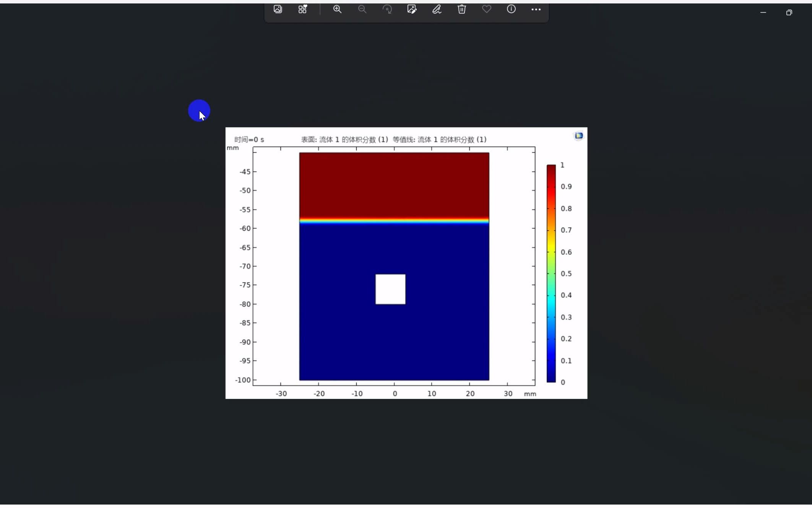Click the -100 y-axis label
812x508 pixels.
[243, 380]
